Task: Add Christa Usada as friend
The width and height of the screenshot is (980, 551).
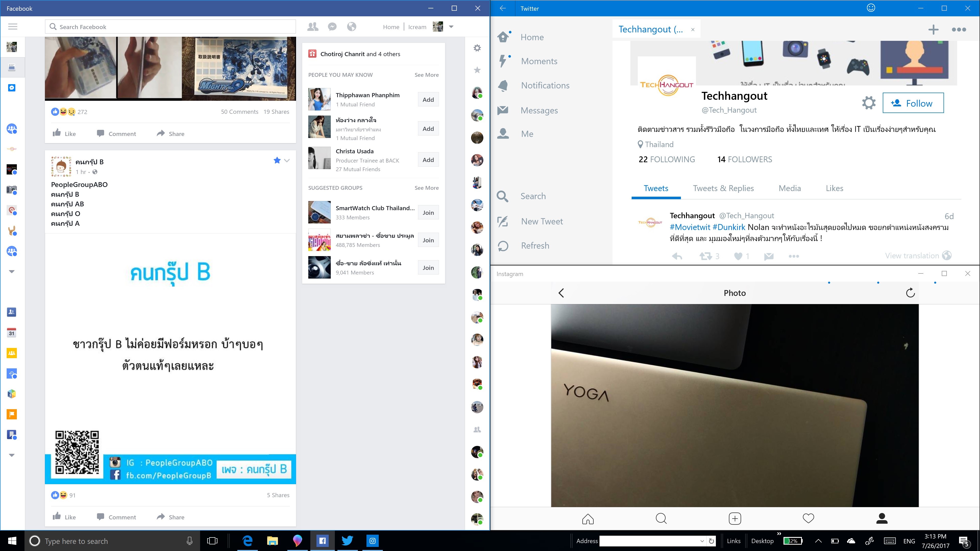Action: click(x=428, y=160)
